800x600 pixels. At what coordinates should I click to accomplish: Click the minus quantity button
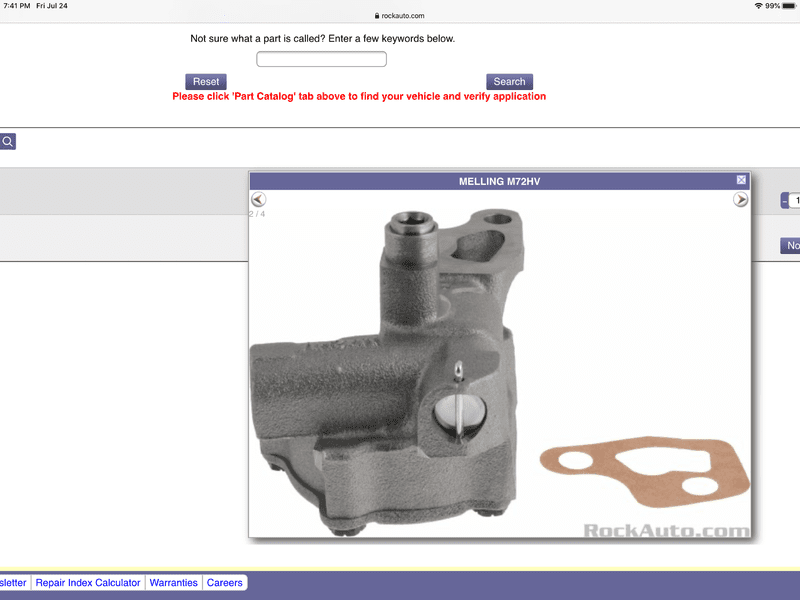pos(784,201)
